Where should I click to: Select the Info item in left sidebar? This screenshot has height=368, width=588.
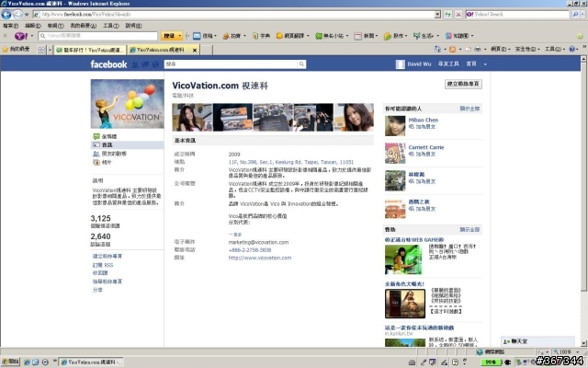[127, 145]
